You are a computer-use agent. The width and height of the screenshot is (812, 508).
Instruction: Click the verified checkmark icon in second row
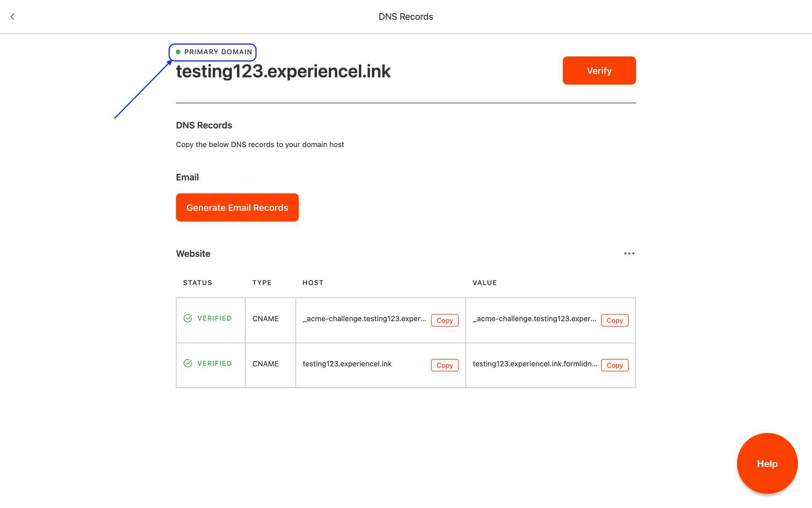(x=188, y=363)
